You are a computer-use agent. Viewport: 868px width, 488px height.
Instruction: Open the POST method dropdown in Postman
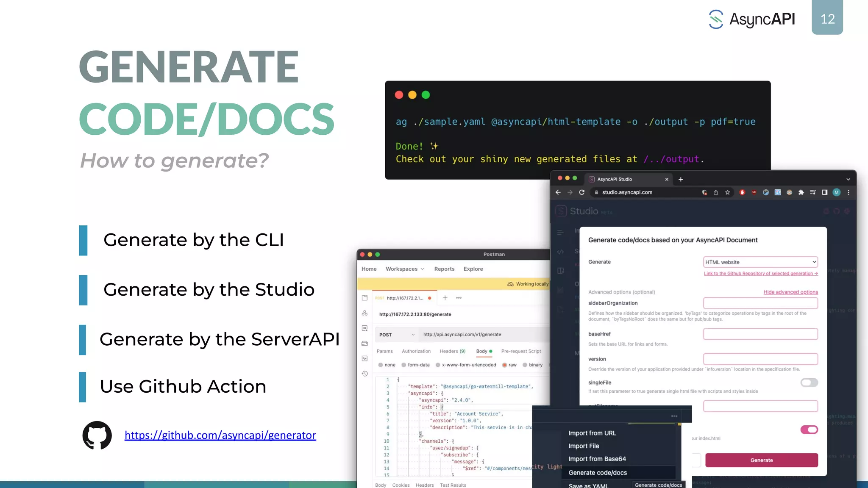397,335
